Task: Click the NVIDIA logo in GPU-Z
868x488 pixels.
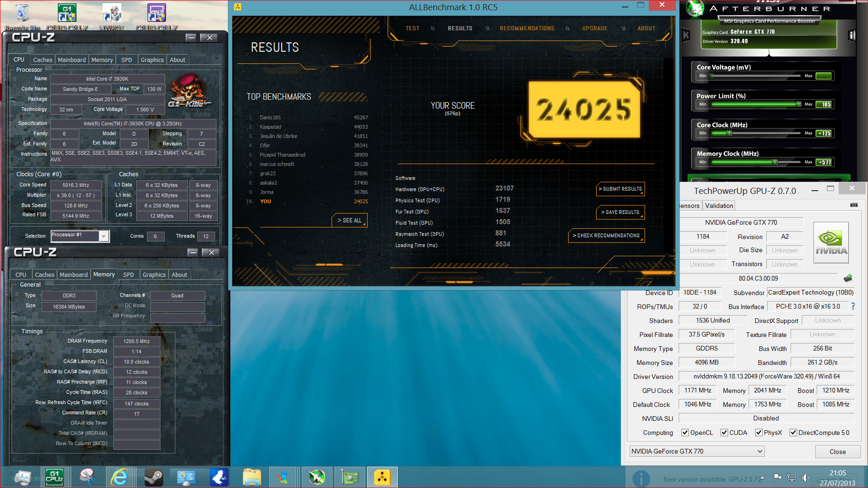Action: 831,243
